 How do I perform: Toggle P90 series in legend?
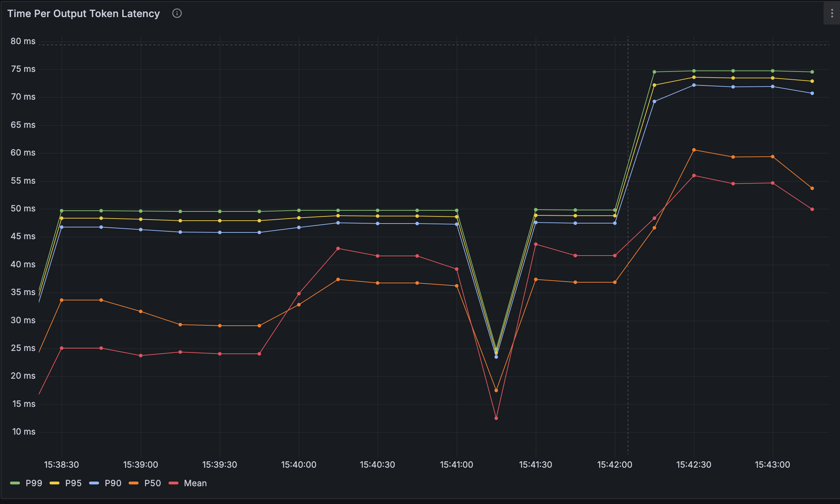point(113,483)
